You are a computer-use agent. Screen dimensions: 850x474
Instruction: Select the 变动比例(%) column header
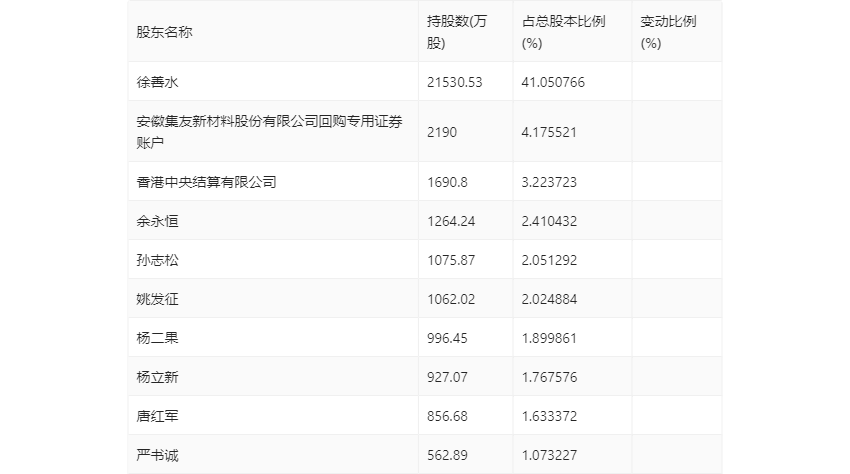(x=668, y=32)
